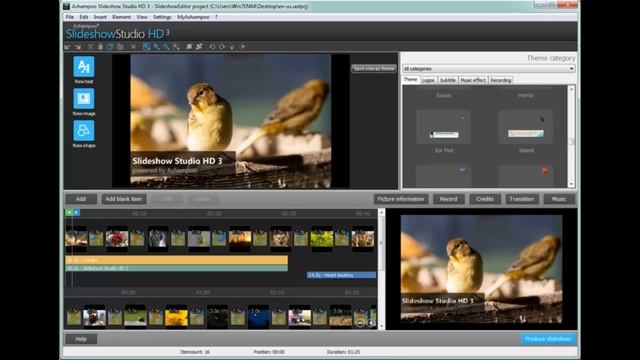Click the rotate clockwise icon
Viewport: 640px width, 360px height.
(x=222, y=47)
